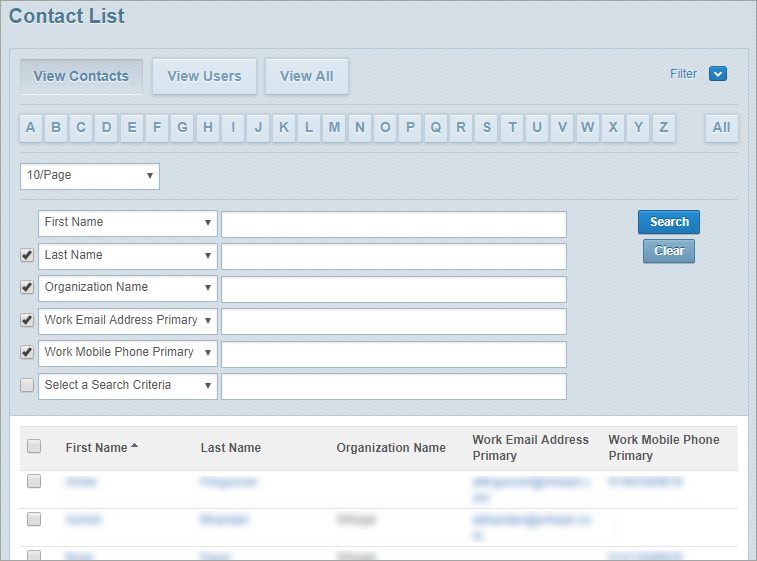Sort by Last Name column header
Viewport: 757px width, 561px height.
[231, 448]
